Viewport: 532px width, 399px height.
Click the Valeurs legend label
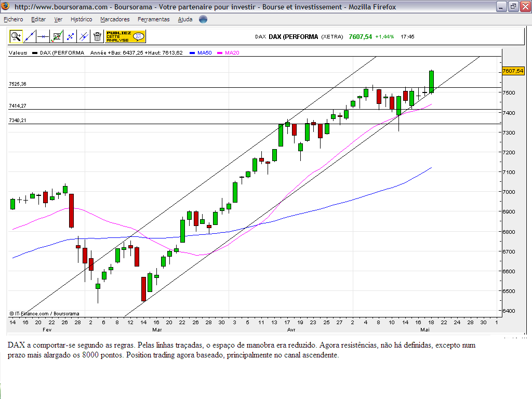[18, 53]
